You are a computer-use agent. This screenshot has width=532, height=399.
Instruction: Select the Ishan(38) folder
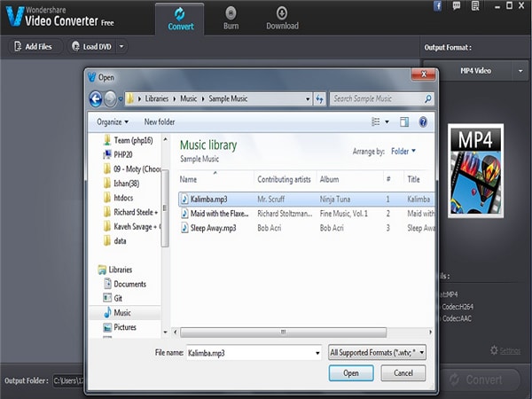121,184
